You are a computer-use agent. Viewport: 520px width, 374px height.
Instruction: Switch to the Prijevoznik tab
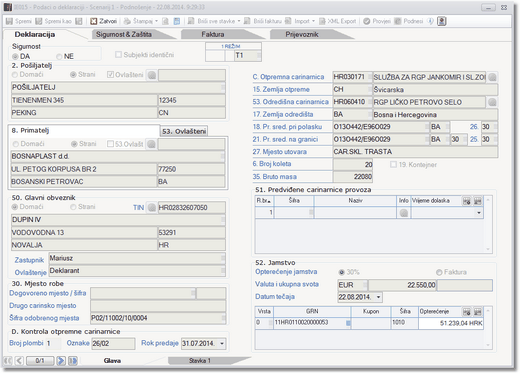[x=302, y=34]
